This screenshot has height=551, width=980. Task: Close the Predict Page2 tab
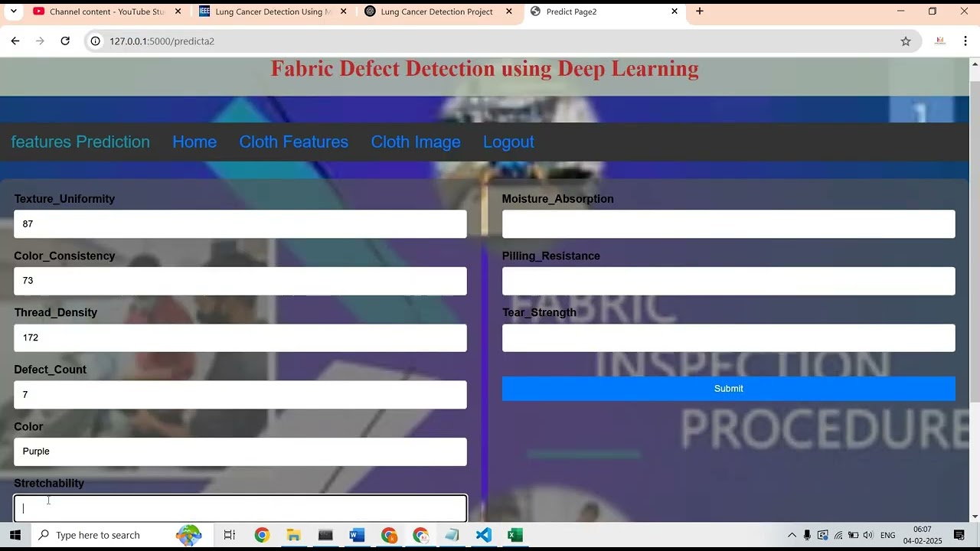pos(675,11)
